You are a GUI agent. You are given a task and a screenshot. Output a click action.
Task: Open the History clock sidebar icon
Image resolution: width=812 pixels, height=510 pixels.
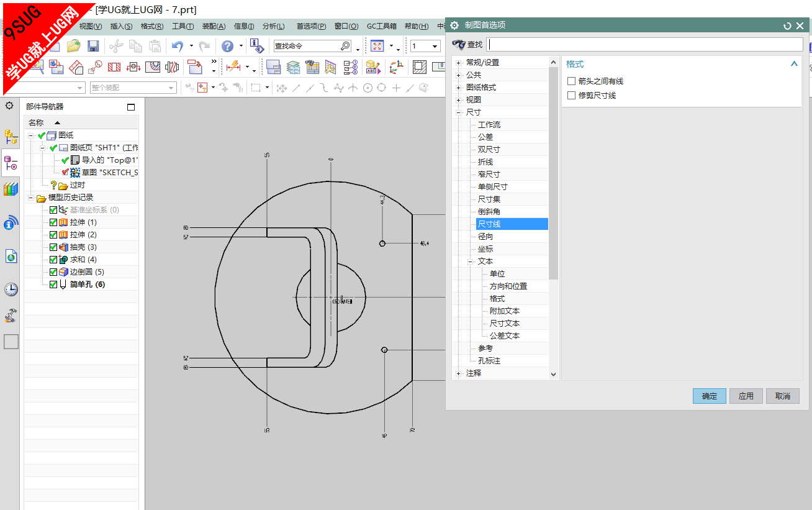[11, 289]
